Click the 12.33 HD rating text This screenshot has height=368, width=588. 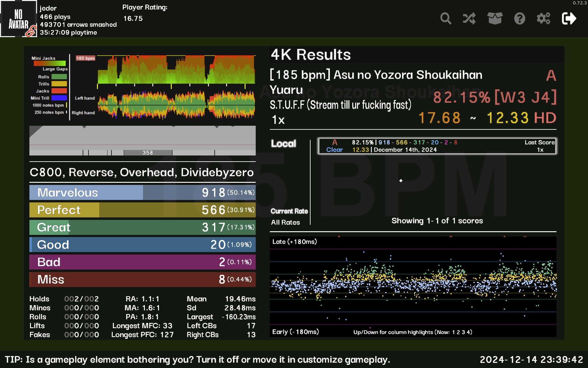tap(521, 118)
